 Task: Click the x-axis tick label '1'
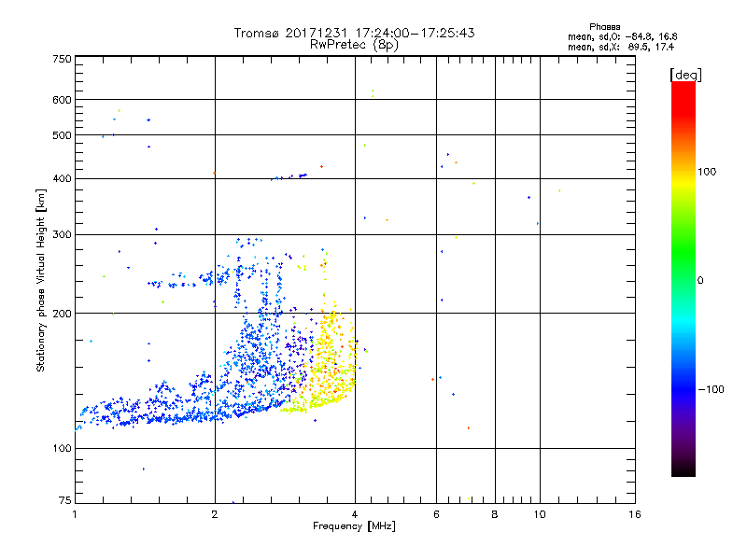coord(75,514)
